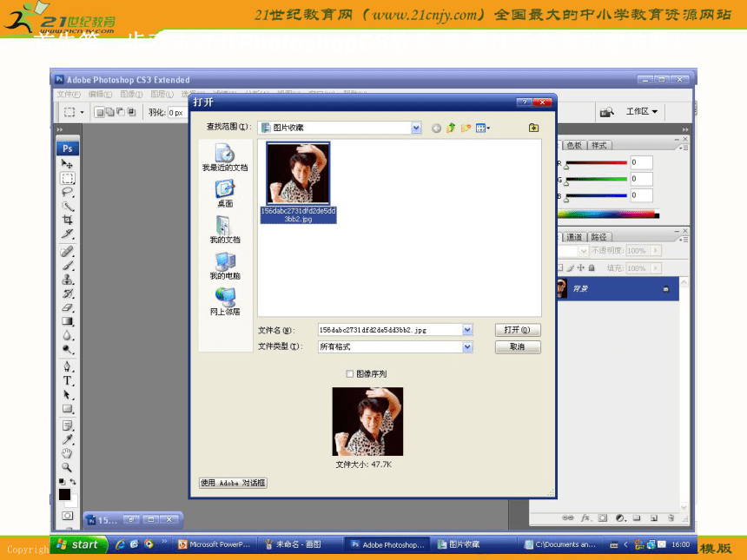Click the Go to Bridge icon

(607, 112)
